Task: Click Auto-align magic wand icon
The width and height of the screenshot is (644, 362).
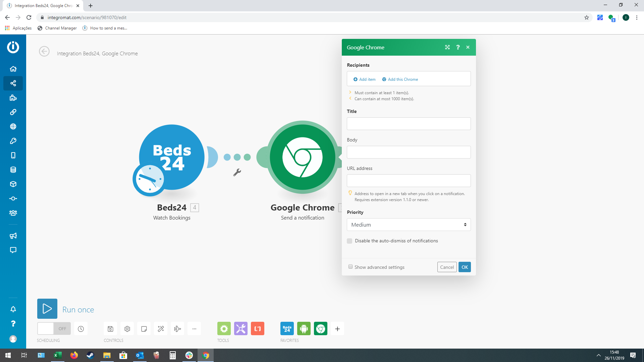Action: [x=161, y=329]
